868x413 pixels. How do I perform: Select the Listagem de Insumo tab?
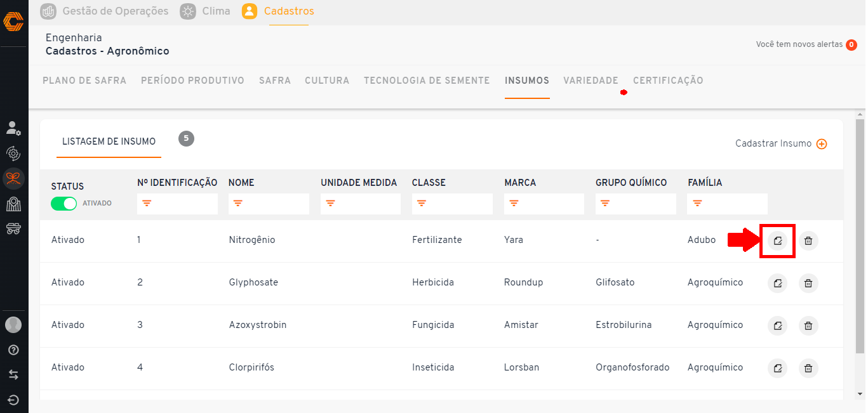tap(109, 141)
